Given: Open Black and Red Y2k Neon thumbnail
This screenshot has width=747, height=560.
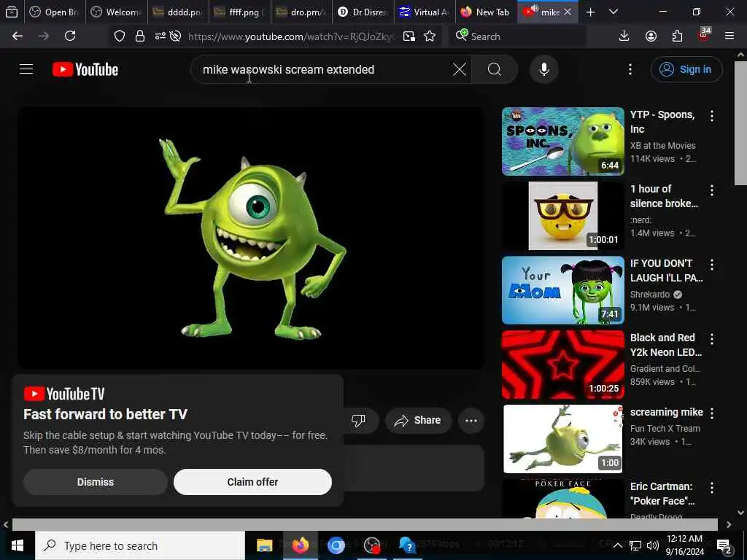Looking at the screenshot, I should [x=562, y=365].
